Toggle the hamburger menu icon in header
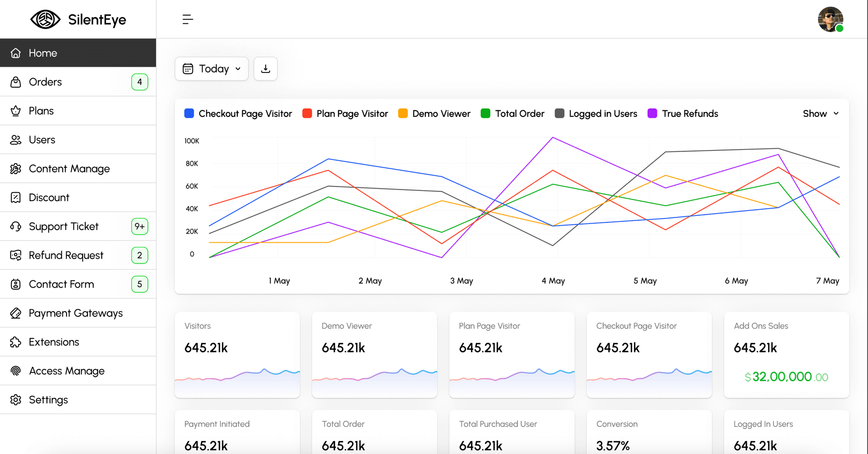This screenshot has height=454, width=868. click(x=188, y=19)
